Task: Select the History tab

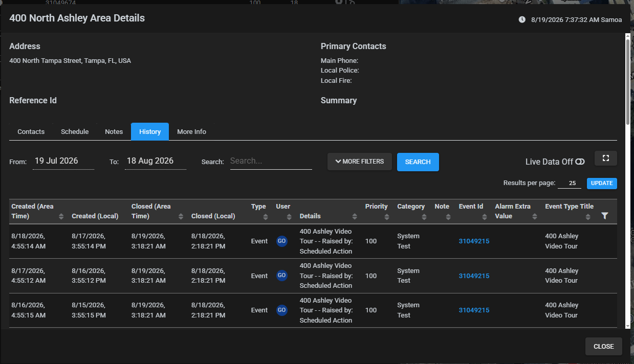Action: pos(150,131)
